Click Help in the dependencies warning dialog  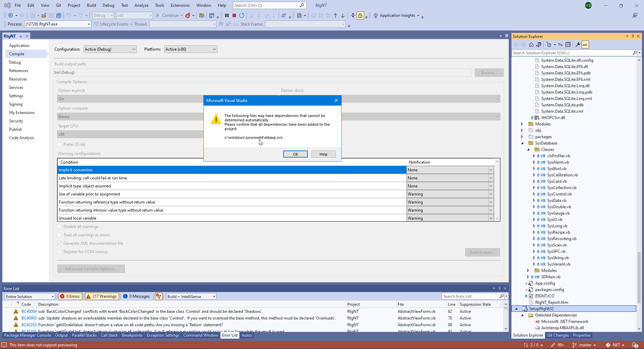pos(324,154)
